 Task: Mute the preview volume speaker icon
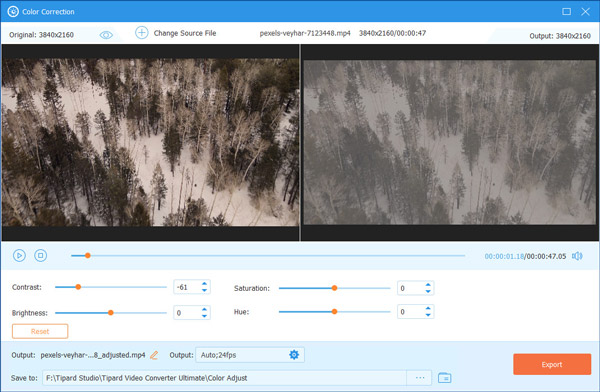click(577, 256)
